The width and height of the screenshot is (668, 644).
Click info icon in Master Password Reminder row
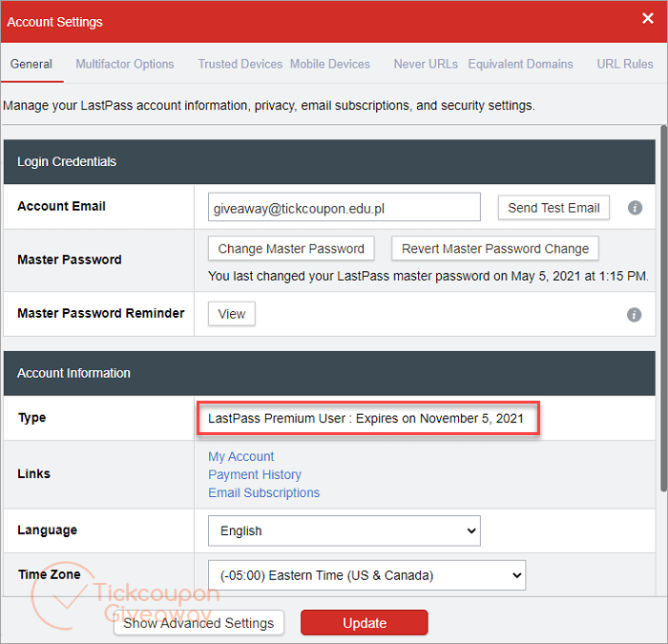tap(634, 315)
